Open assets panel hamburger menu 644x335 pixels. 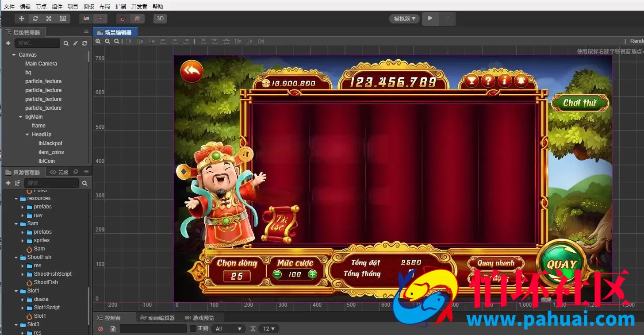pos(86,172)
